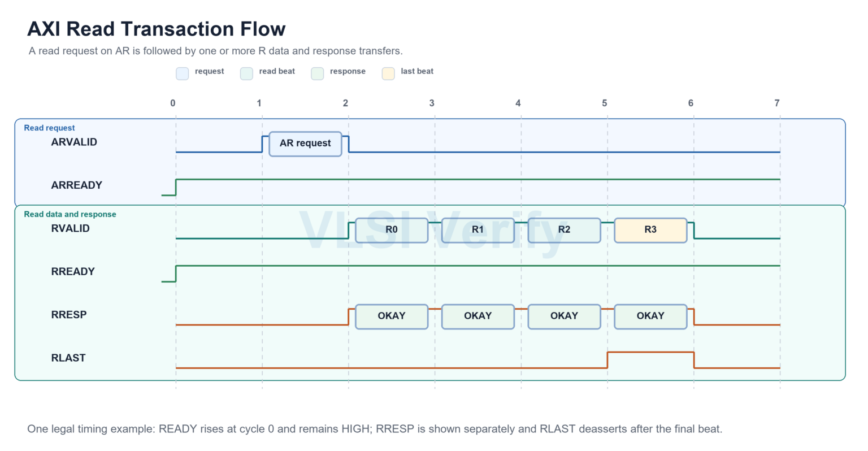Click the OKAY response under R1

(x=478, y=316)
